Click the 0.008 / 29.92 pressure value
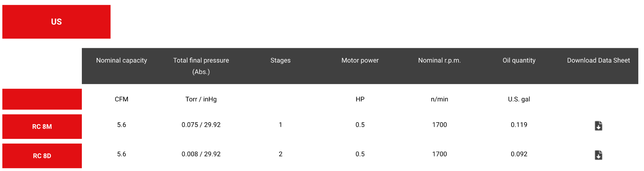 (x=201, y=154)
